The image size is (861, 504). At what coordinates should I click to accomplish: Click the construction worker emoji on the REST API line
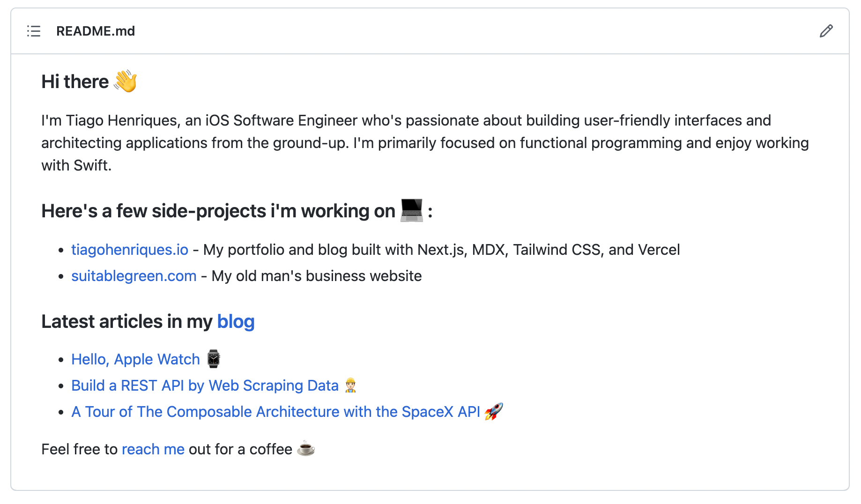coord(350,385)
